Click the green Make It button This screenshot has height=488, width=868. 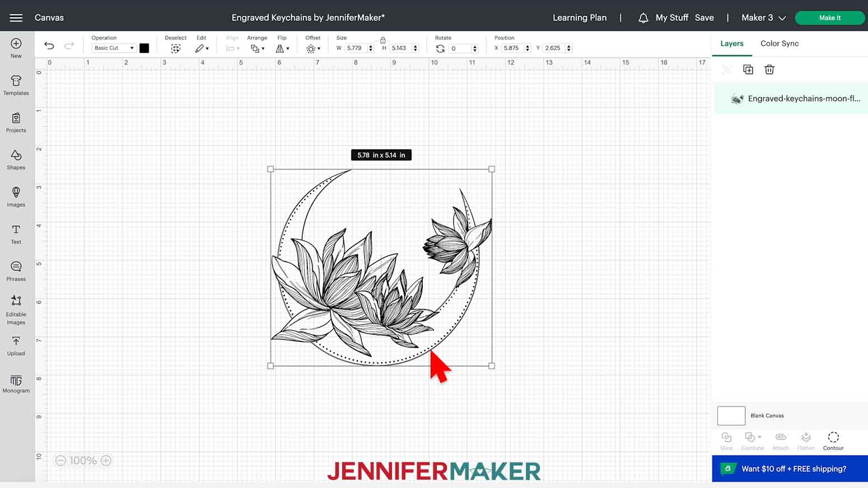tap(829, 18)
